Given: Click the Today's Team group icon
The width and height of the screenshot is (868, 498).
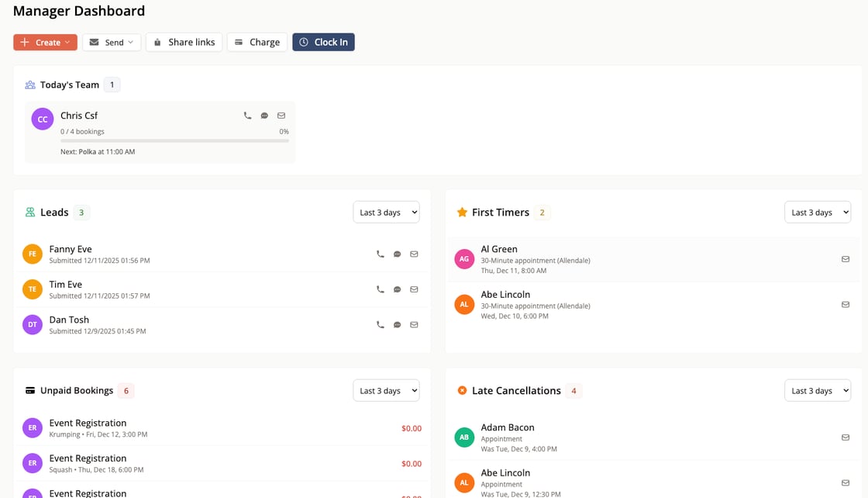Looking at the screenshot, I should coord(30,85).
